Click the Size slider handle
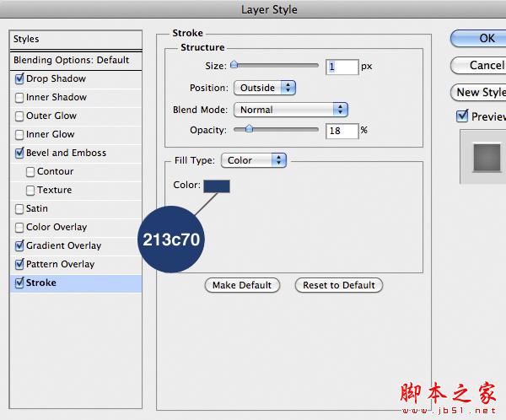 (x=234, y=65)
